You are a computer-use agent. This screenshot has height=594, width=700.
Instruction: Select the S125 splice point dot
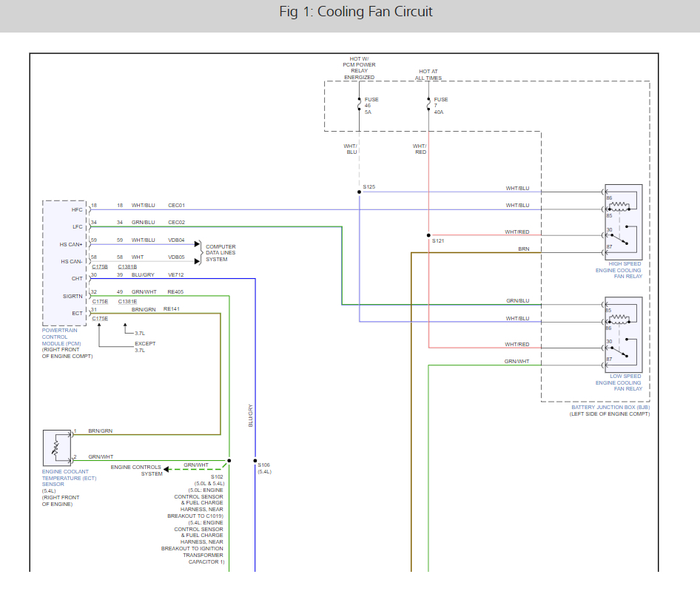(359, 192)
